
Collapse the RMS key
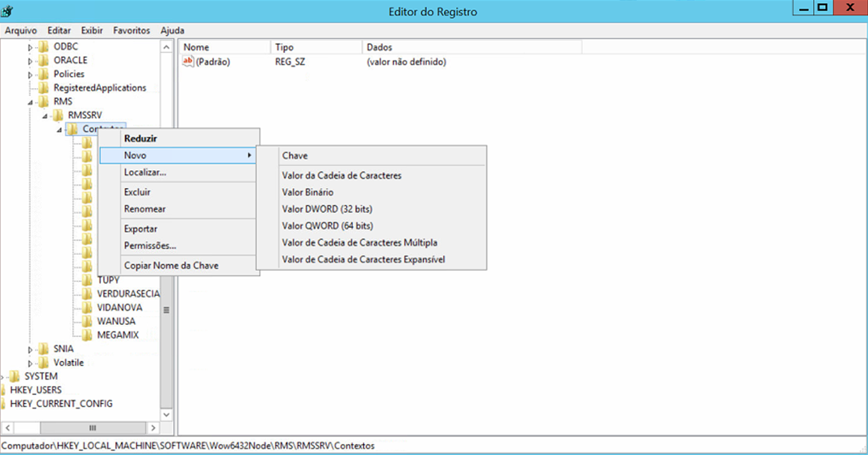(30, 102)
